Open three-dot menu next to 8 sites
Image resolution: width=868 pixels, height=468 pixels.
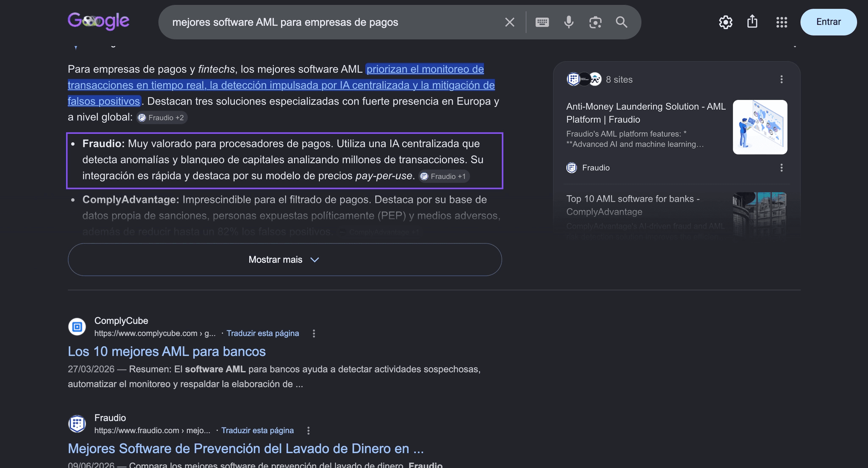coord(782,79)
